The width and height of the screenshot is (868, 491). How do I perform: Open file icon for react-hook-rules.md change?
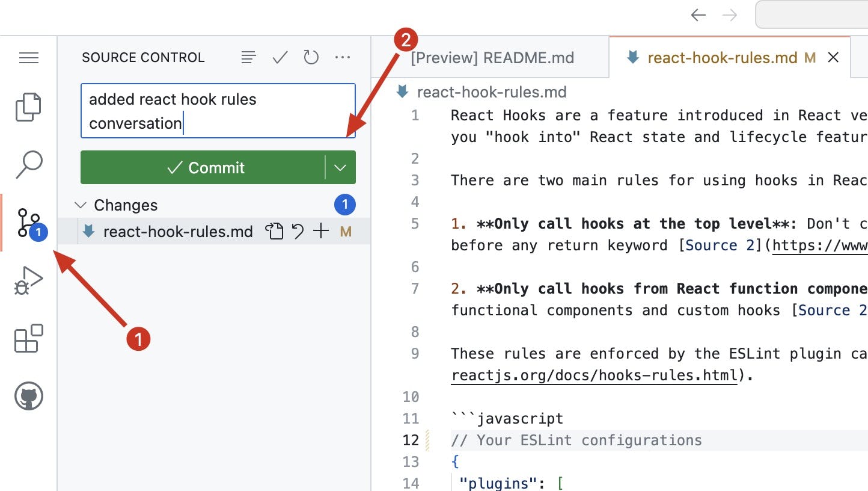[275, 232]
